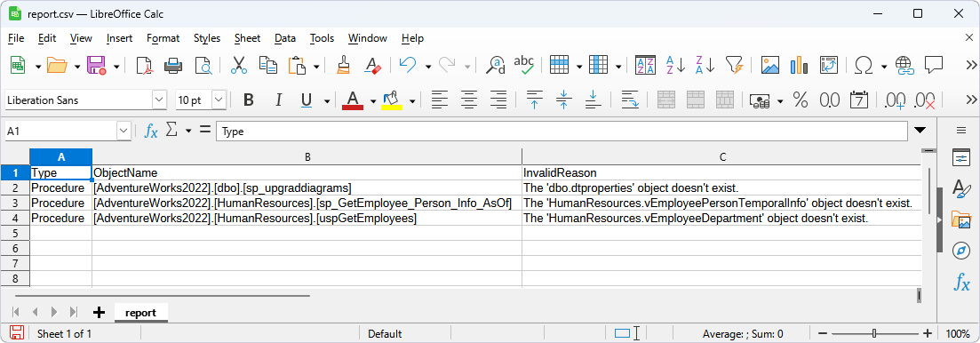Center cell text horizontally
Screen dimensions: 980x343
pos(469,100)
